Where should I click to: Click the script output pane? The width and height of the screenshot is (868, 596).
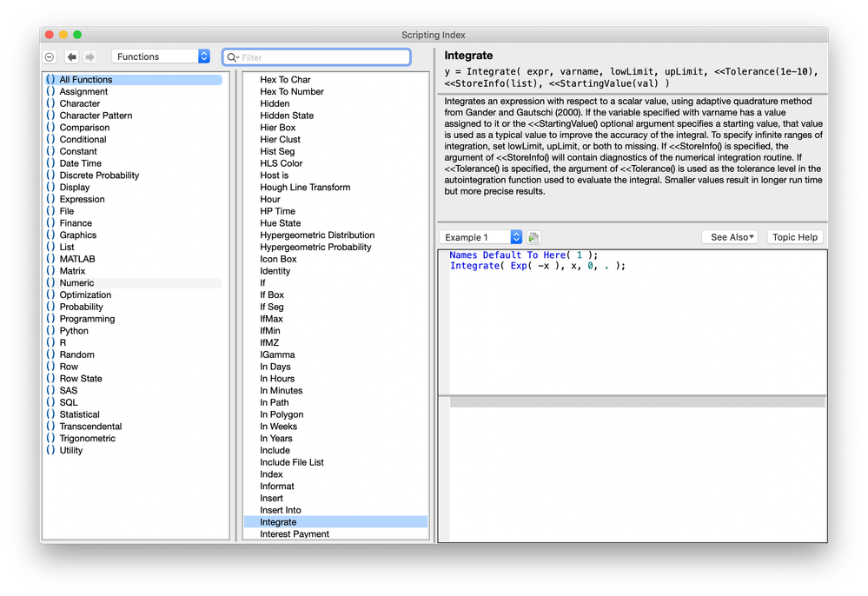633,470
